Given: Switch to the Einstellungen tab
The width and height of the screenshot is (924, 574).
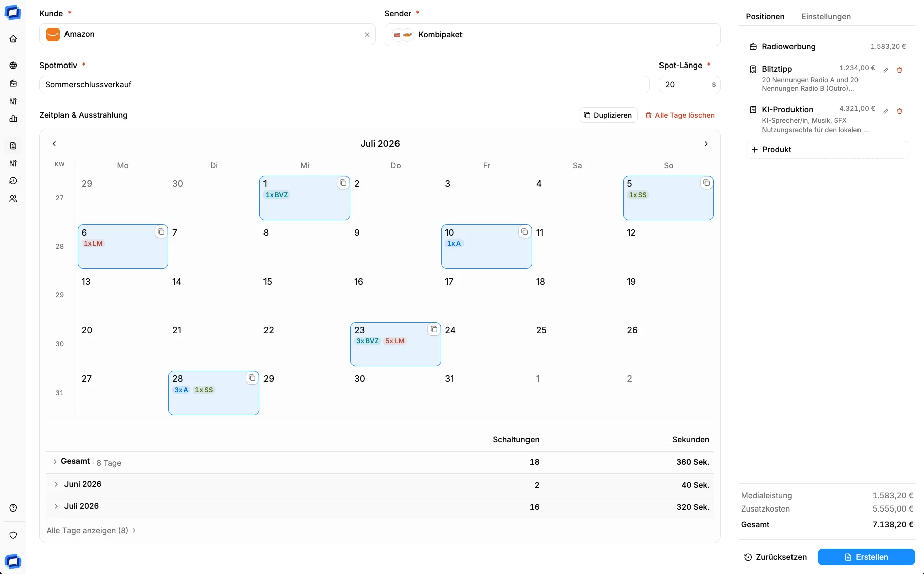Looking at the screenshot, I should (x=826, y=17).
